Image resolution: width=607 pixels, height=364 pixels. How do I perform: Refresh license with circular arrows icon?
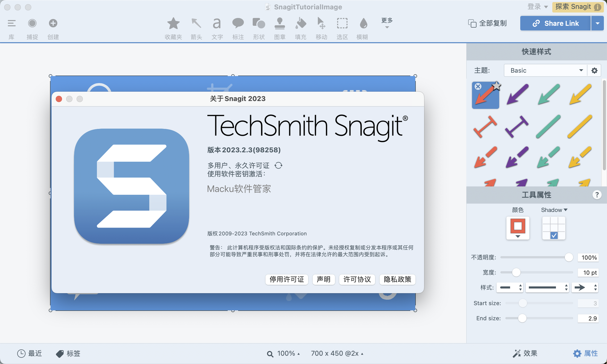278,165
